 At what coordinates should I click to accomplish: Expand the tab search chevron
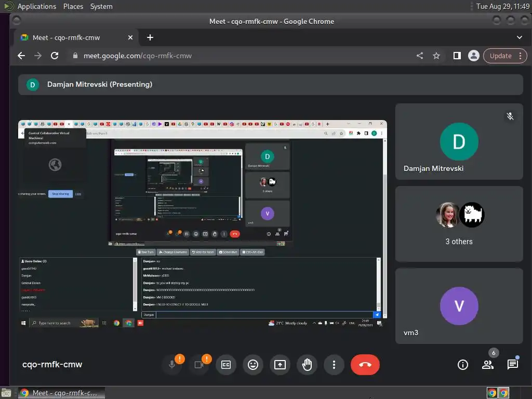520,37
